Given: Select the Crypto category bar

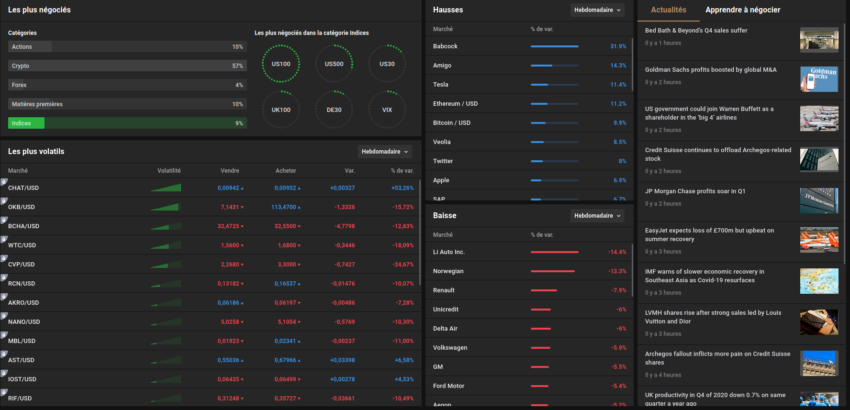Looking at the screenshot, I should (126, 66).
